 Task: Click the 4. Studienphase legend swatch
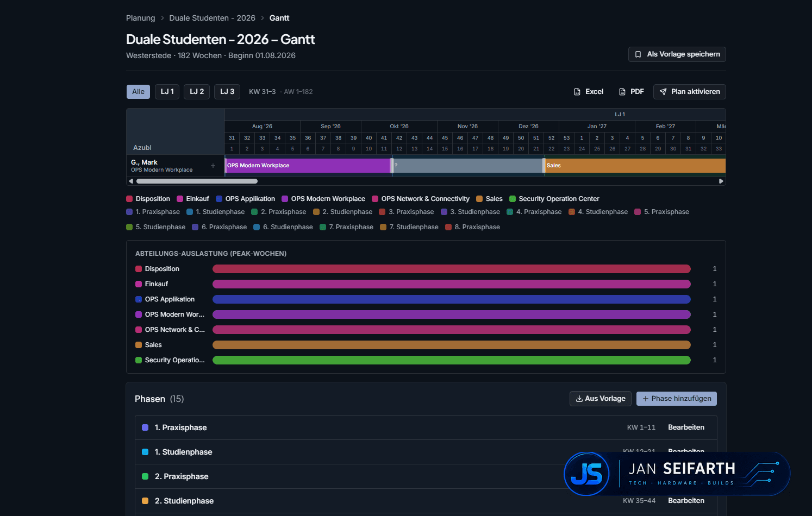(x=572, y=212)
